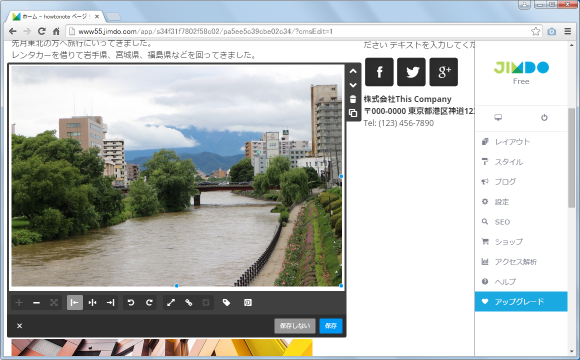Screen dimensions: 580x360
Task: Open the ショップ menu in sidebar
Action: pyautogui.click(x=521, y=242)
